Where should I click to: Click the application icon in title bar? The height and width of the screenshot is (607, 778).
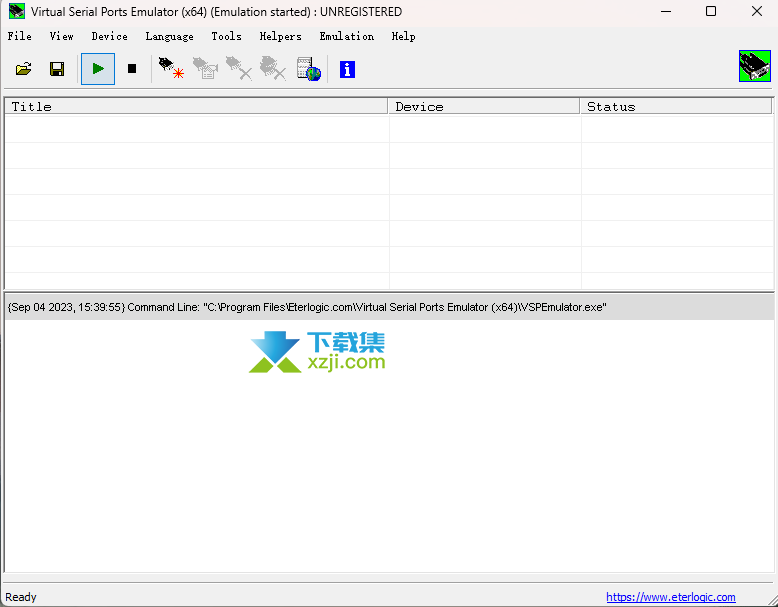coord(16,11)
